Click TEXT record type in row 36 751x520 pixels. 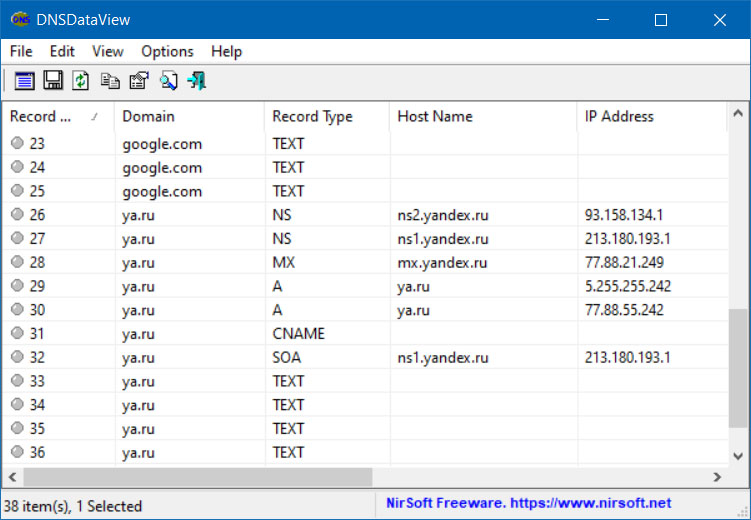point(288,452)
